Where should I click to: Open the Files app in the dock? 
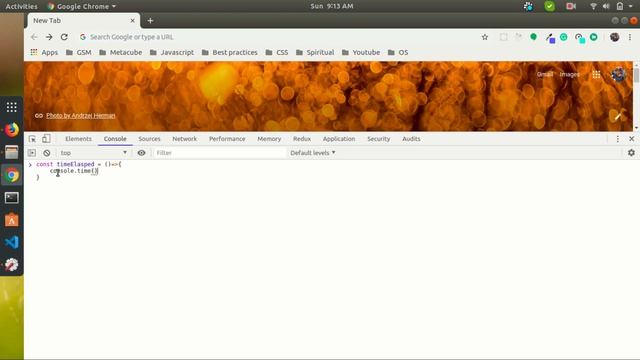coord(12,153)
